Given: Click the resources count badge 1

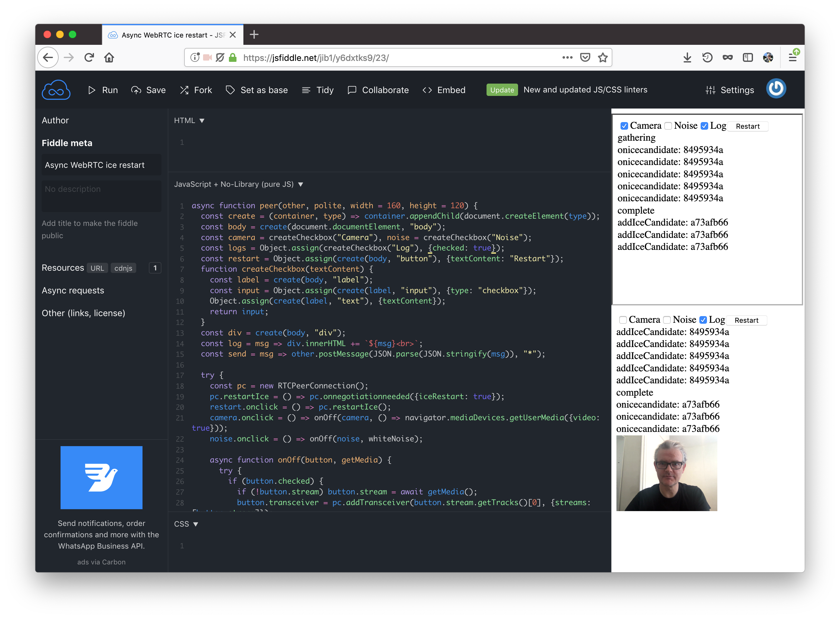Looking at the screenshot, I should click(x=155, y=268).
